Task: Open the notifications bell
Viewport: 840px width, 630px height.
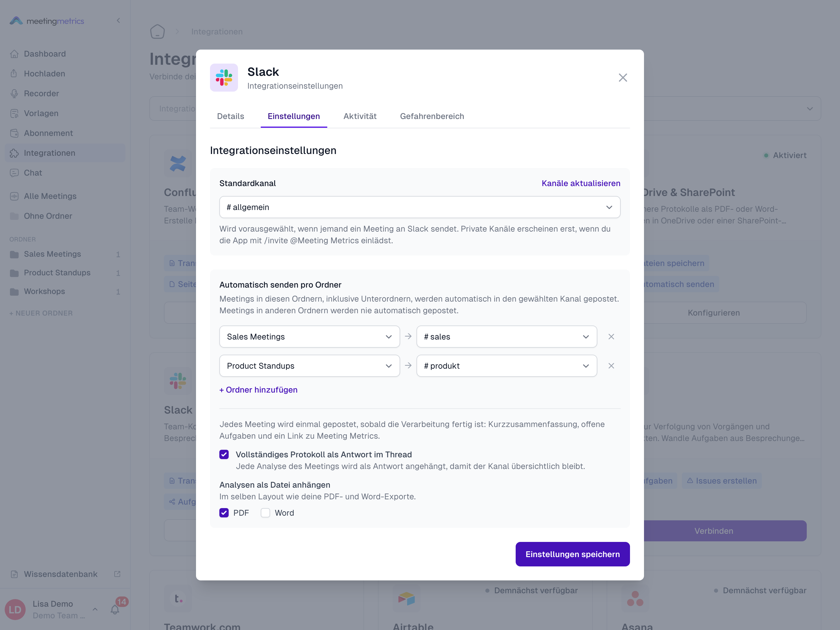Action: click(115, 609)
